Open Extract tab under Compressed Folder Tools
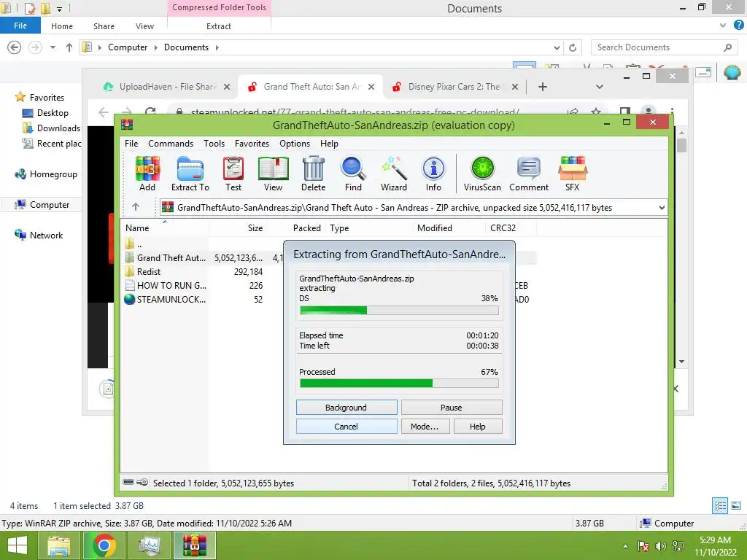 pyautogui.click(x=219, y=26)
